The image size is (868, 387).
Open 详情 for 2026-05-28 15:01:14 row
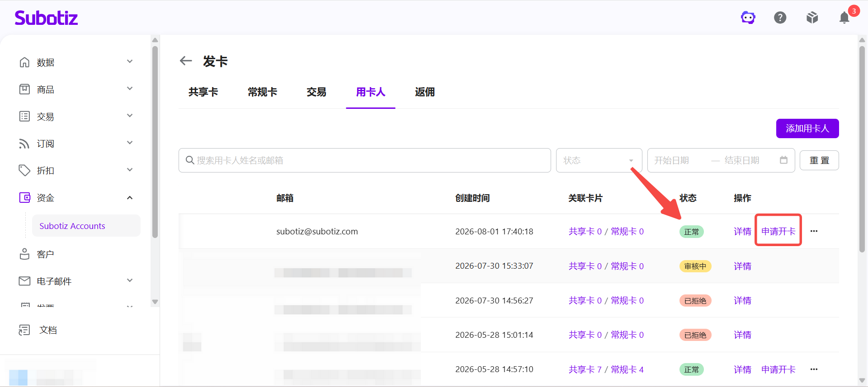(742, 335)
